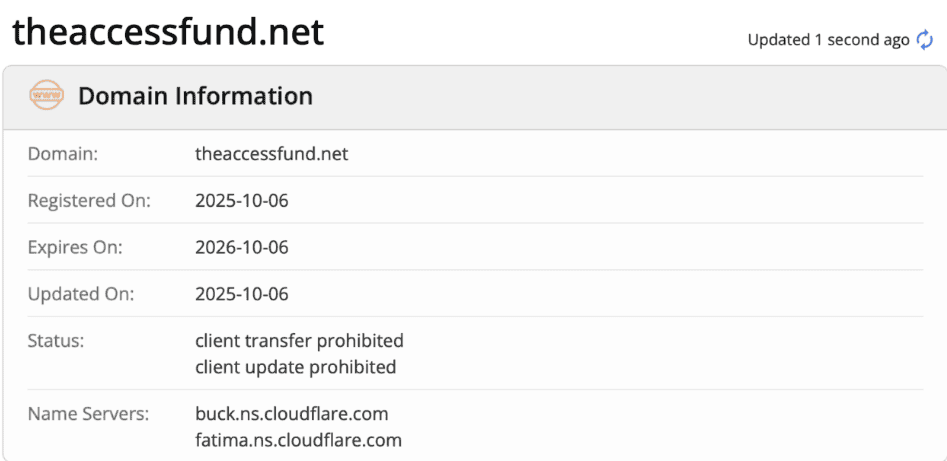The height and width of the screenshot is (461, 947).
Task: Select the expiry date 2026-10-06
Action: [x=242, y=248]
